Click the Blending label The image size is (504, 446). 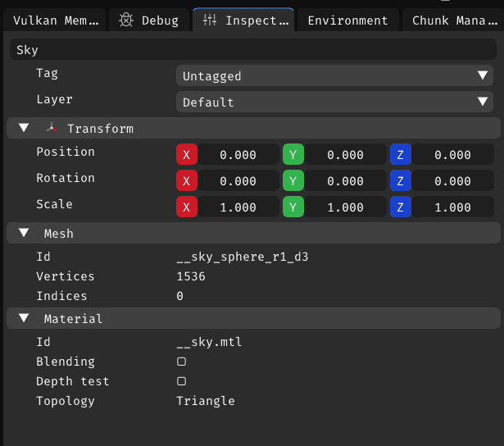(x=66, y=362)
